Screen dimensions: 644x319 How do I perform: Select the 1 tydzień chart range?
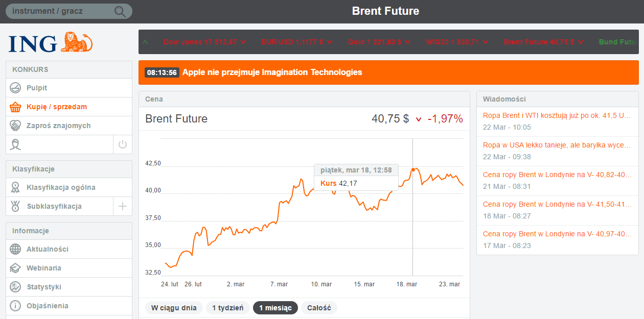coord(228,308)
